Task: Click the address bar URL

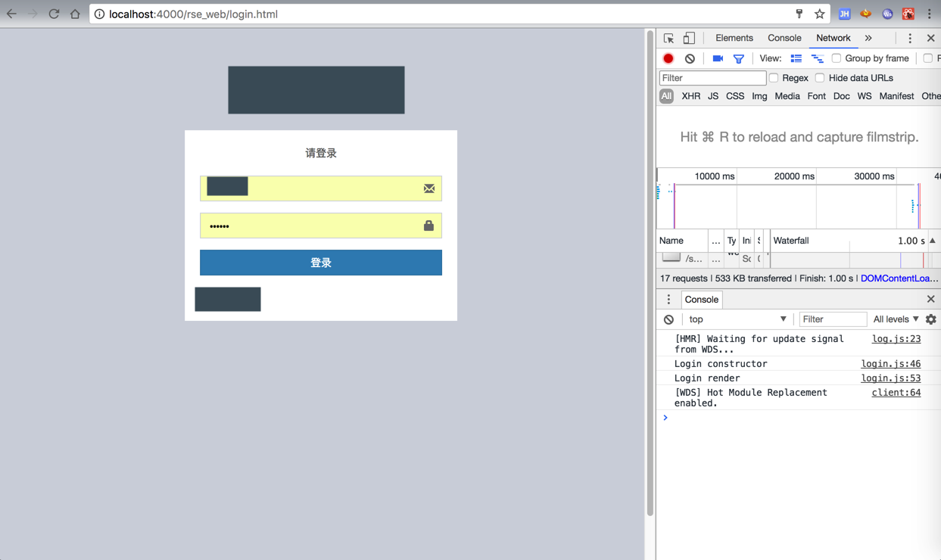Action: 193,14
